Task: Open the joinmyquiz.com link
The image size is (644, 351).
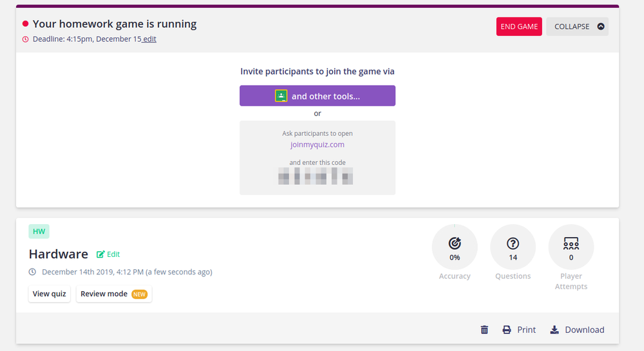Action: pos(317,144)
